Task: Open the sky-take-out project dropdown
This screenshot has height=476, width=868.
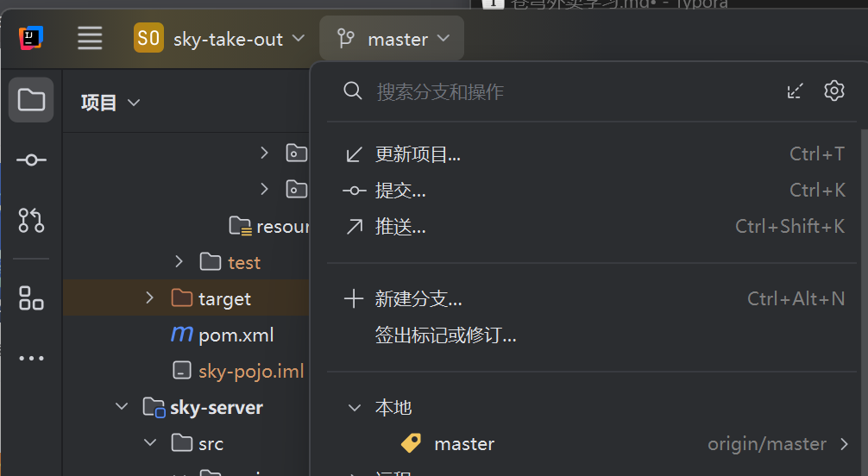Action: click(x=220, y=39)
